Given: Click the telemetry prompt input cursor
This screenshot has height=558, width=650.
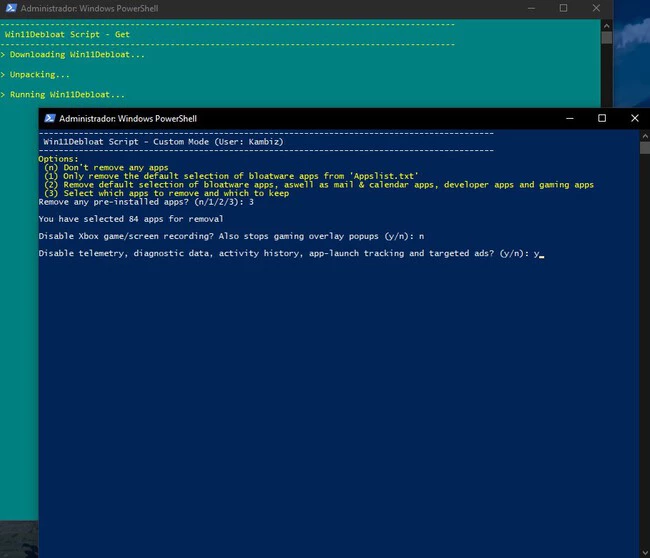Looking at the screenshot, I should [541, 255].
